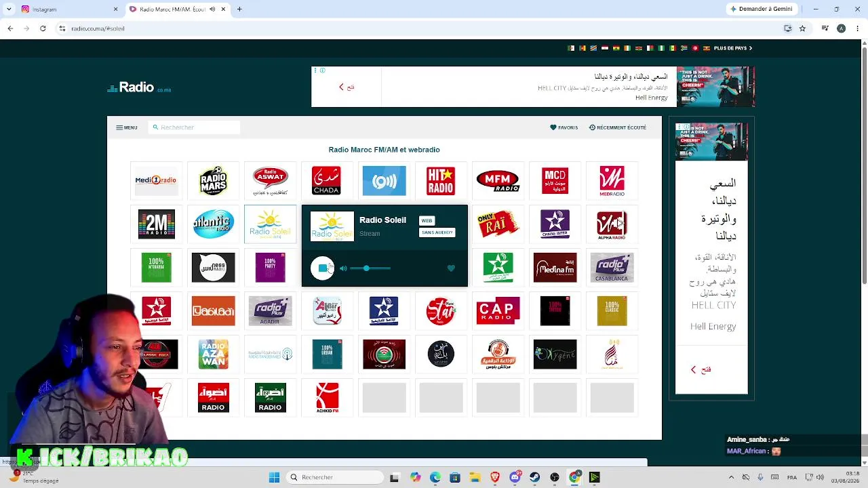Click the WEB button in player
Viewport: 868px width, 488px height.
pos(427,220)
